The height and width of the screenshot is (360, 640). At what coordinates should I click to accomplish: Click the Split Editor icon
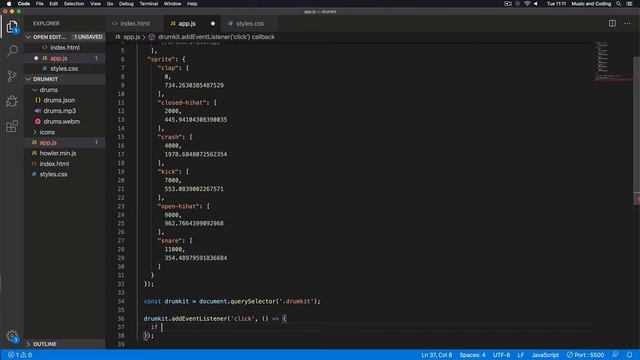click(x=612, y=24)
